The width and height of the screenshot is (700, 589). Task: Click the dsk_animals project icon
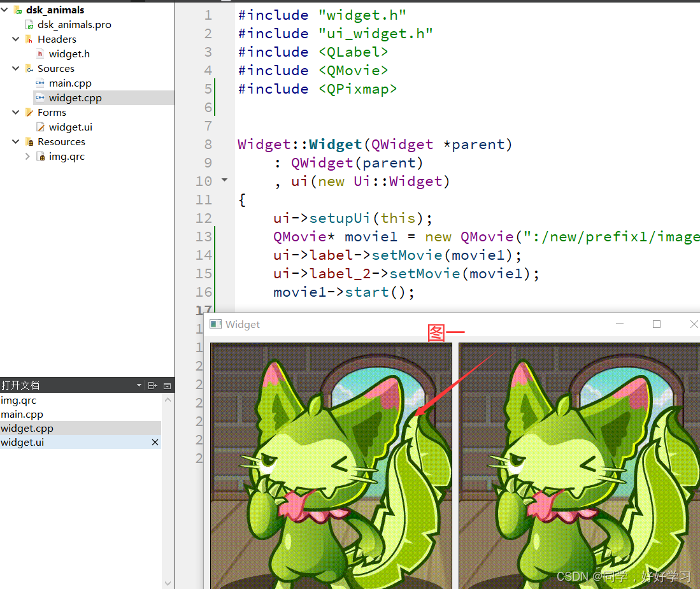(18, 10)
